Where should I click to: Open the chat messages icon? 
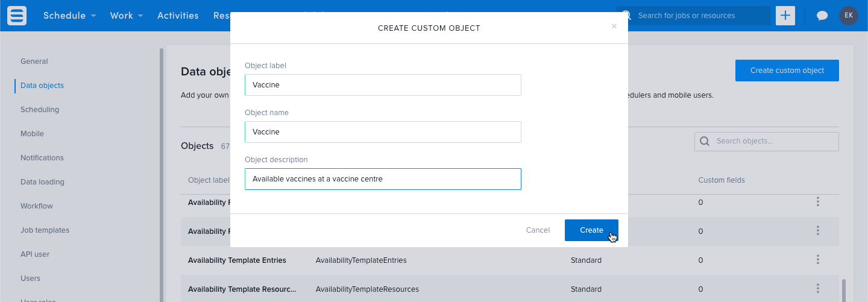pos(822,16)
